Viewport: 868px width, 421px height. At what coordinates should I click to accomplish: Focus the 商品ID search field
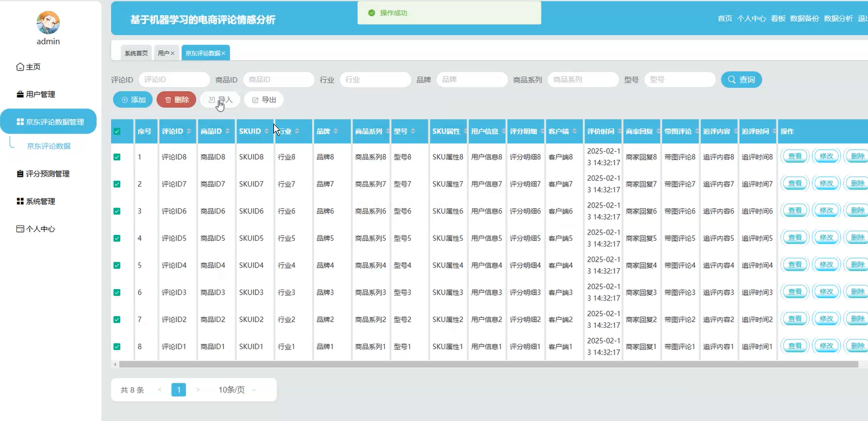pyautogui.click(x=279, y=80)
